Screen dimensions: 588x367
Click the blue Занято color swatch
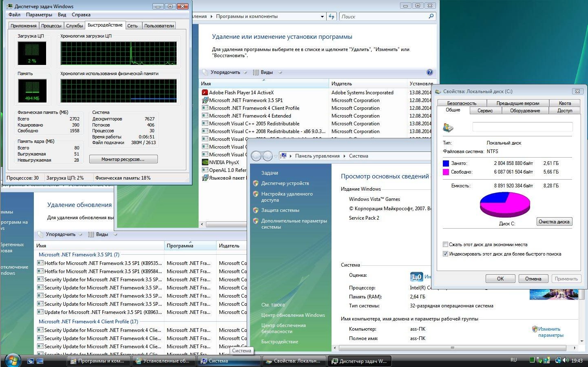click(446, 163)
